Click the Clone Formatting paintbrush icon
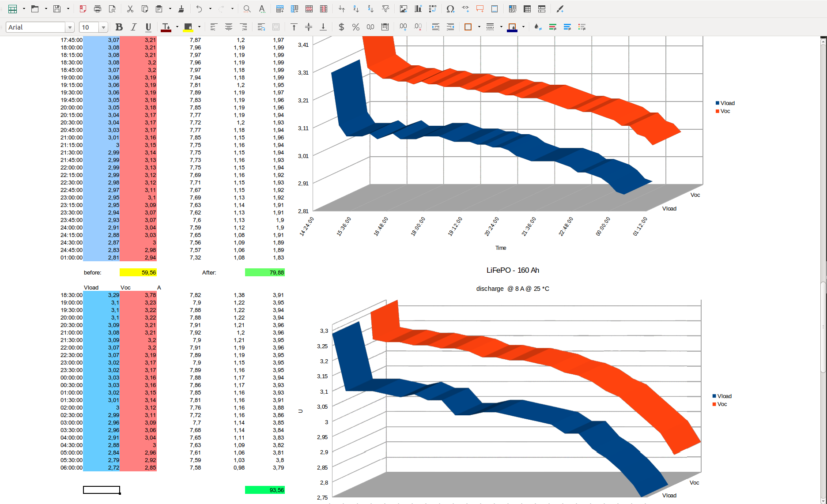Image resolution: width=827 pixels, height=504 pixels. 181,9
